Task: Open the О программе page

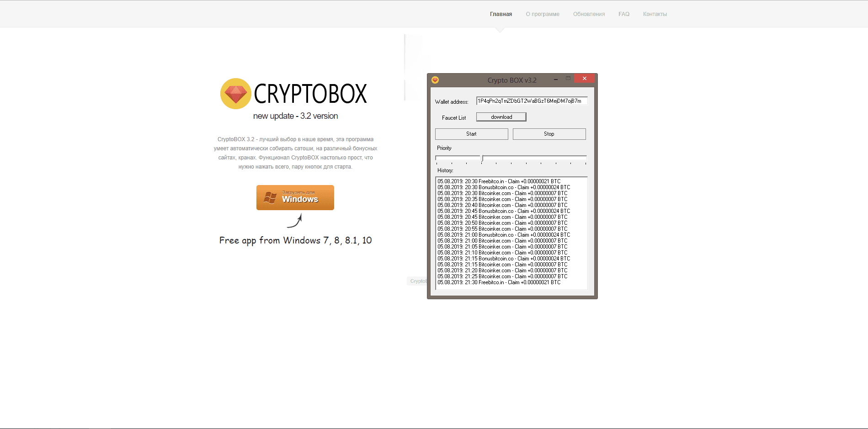Action: tap(543, 14)
